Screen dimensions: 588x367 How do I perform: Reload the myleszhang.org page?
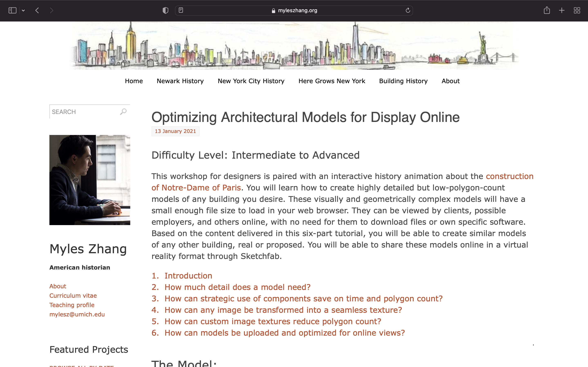coord(408,10)
